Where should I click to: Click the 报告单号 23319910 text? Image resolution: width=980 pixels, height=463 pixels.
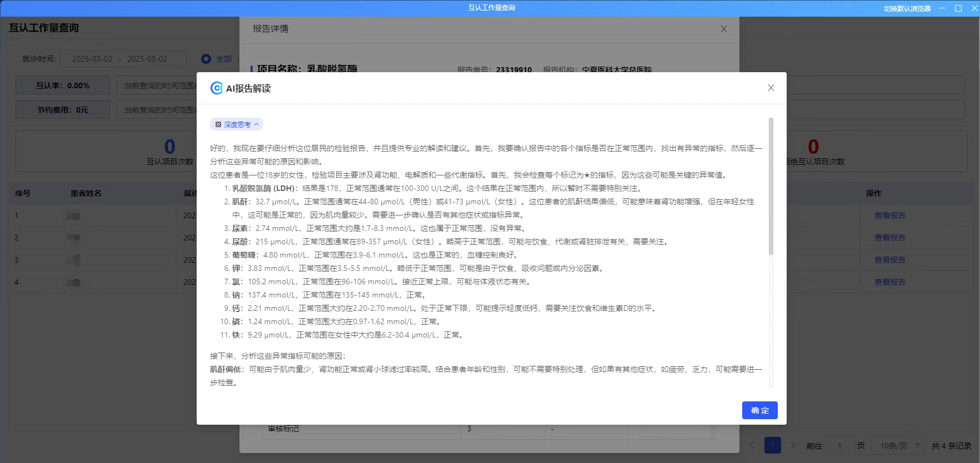point(494,69)
